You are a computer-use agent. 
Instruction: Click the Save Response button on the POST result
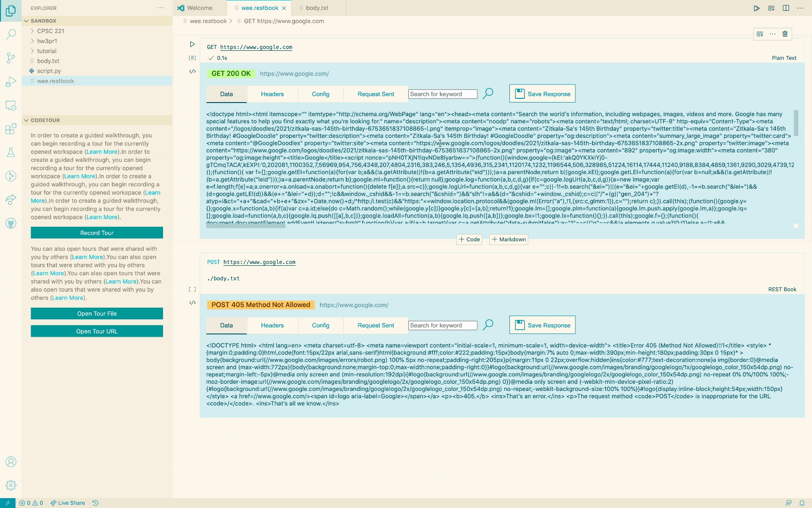point(542,325)
